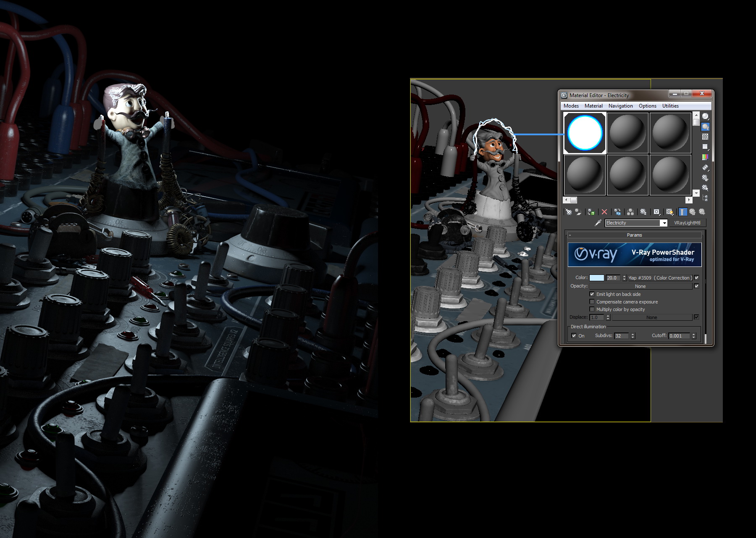Click the Sample Type sphere icon
Screen dimensions: 756x538
705,116
